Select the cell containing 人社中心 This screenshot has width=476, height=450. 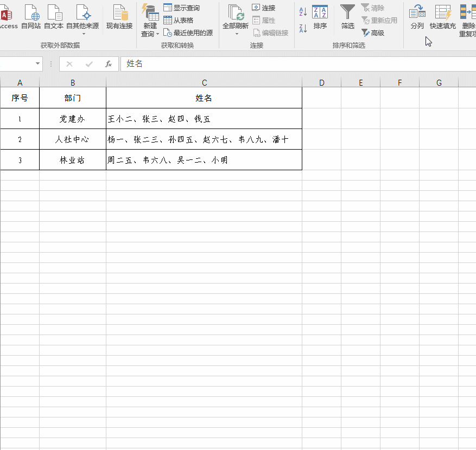[x=73, y=139]
